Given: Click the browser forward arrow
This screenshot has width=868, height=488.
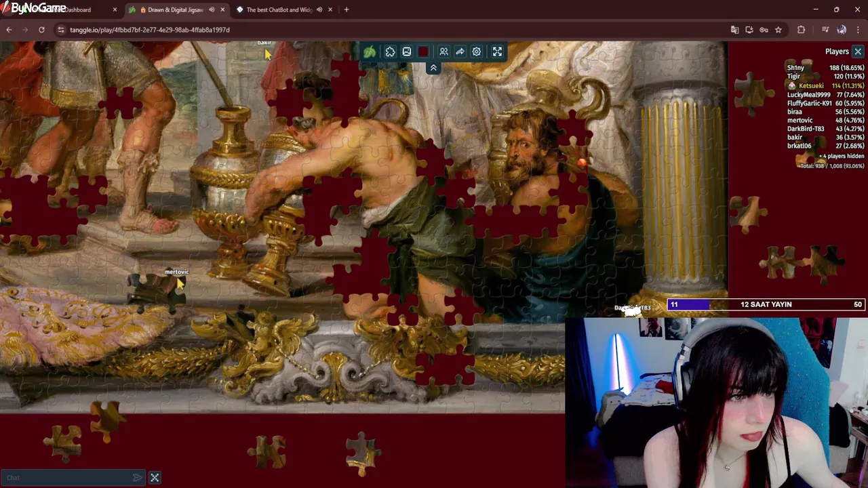Looking at the screenshot, I should tap(25, 30).
